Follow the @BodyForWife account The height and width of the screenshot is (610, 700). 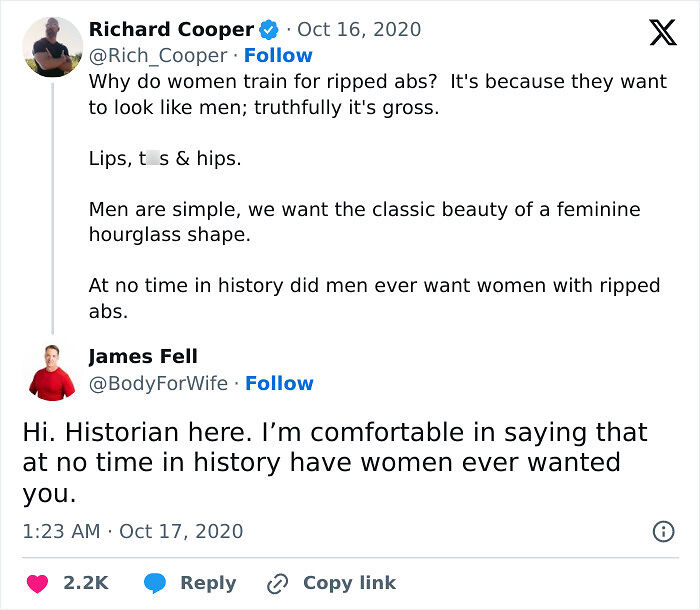click(279, 383)
